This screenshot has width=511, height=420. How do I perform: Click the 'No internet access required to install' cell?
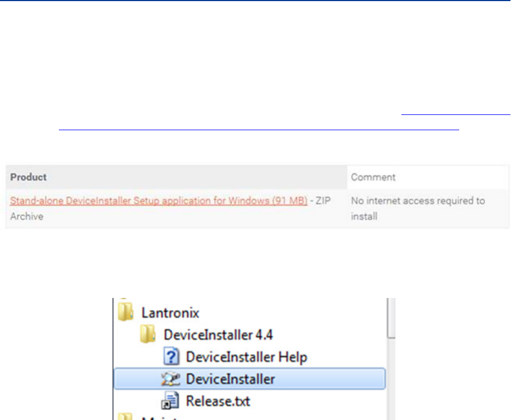[428, 209]
